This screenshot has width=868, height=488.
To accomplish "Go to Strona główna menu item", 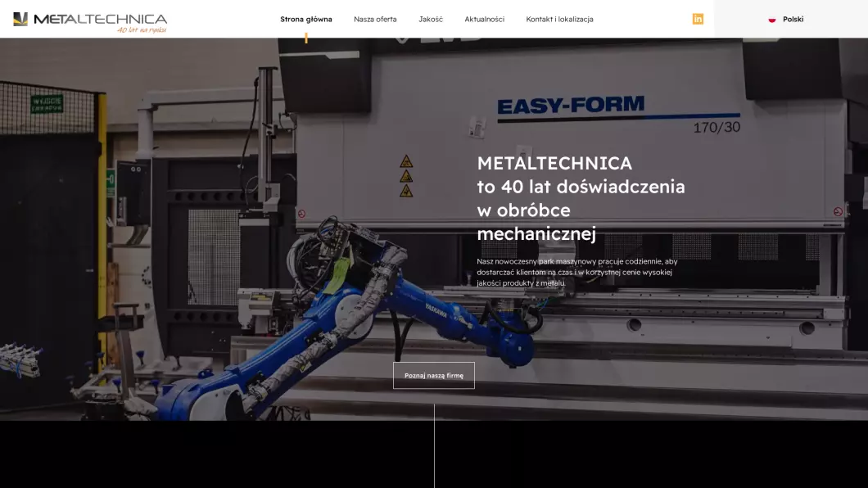I will tap(306, 20).
